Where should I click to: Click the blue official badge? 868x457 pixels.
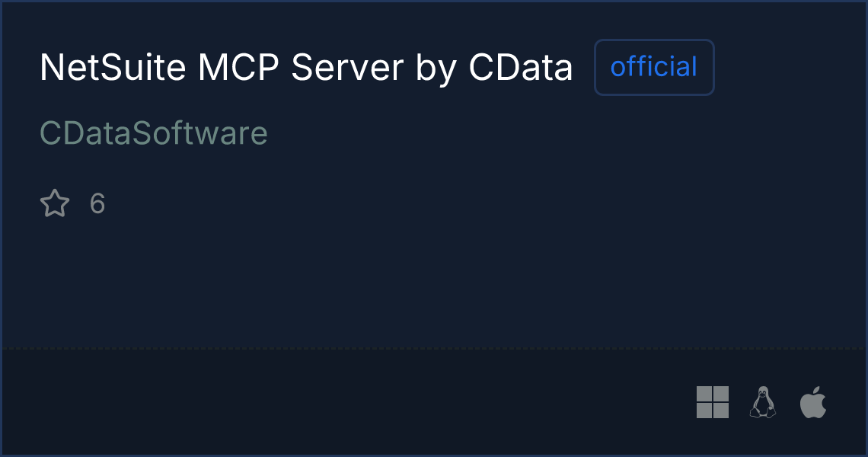[654, 67]
